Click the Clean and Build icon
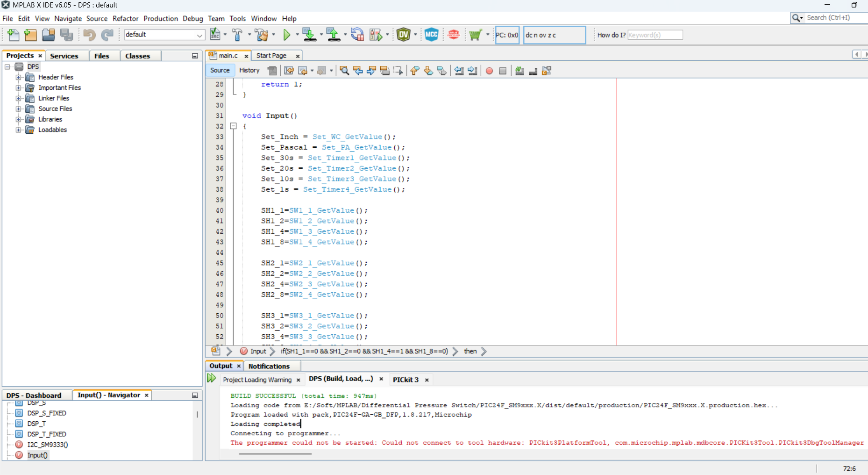 point(262,35)
